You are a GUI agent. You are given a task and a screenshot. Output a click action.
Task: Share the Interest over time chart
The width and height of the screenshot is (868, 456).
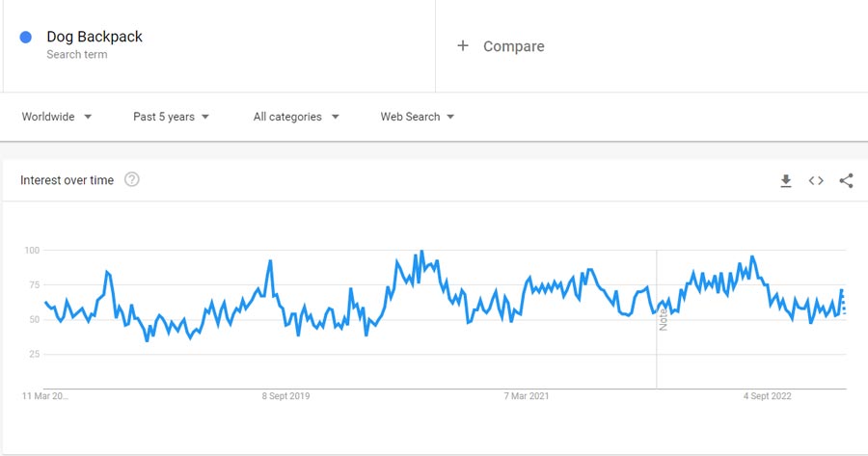click(846, 180)
